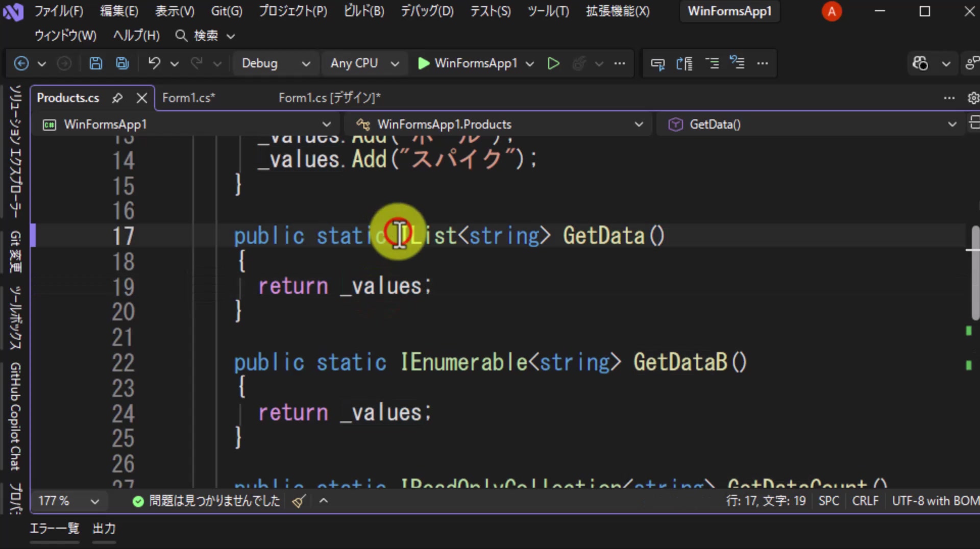This screenshot has width=980, height=549.
Task: Open the GitHub Copilot Chat side tab
Action: [16, 416]
